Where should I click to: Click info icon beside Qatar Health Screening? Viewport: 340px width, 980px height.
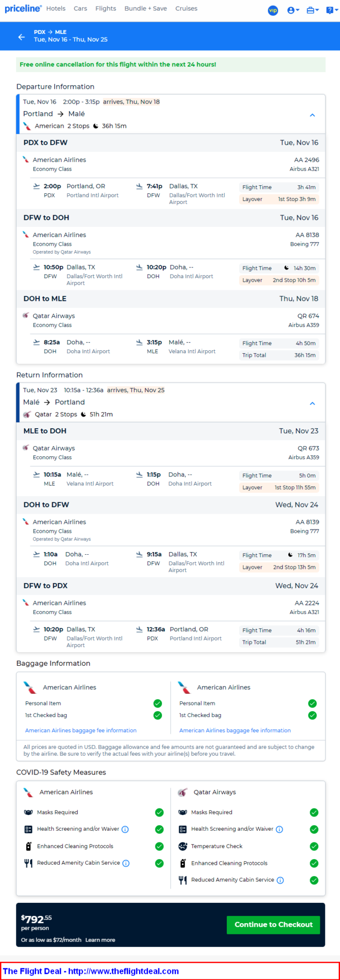pyautogui.click(x=280, y=829)
